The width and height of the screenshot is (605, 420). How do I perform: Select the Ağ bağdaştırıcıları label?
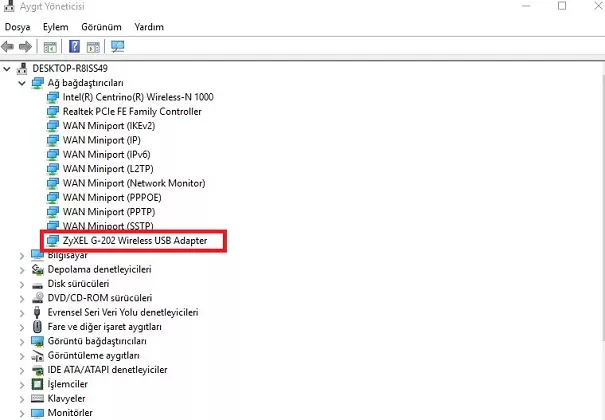tap(86, 83)
